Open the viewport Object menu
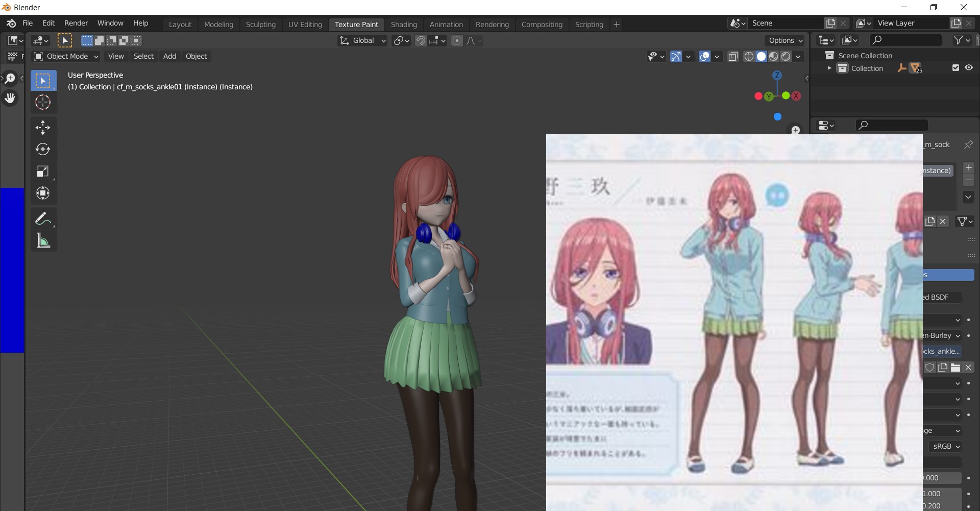 pyautogui.click(x=196, y=57)
